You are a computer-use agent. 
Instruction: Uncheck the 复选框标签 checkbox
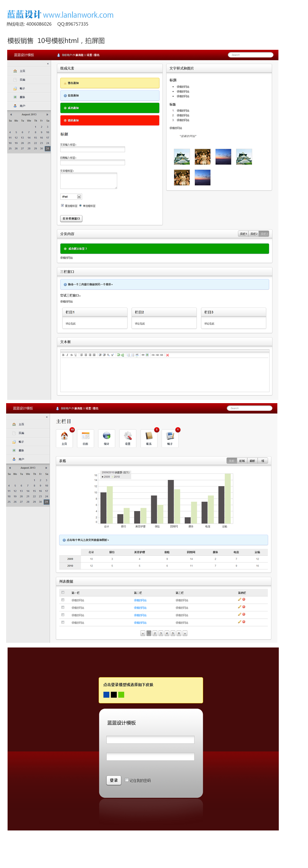[62, 205]
